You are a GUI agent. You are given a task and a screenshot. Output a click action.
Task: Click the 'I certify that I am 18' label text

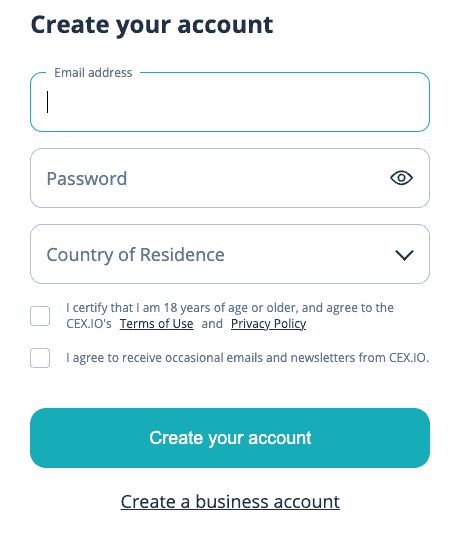[x=230, y=316]
